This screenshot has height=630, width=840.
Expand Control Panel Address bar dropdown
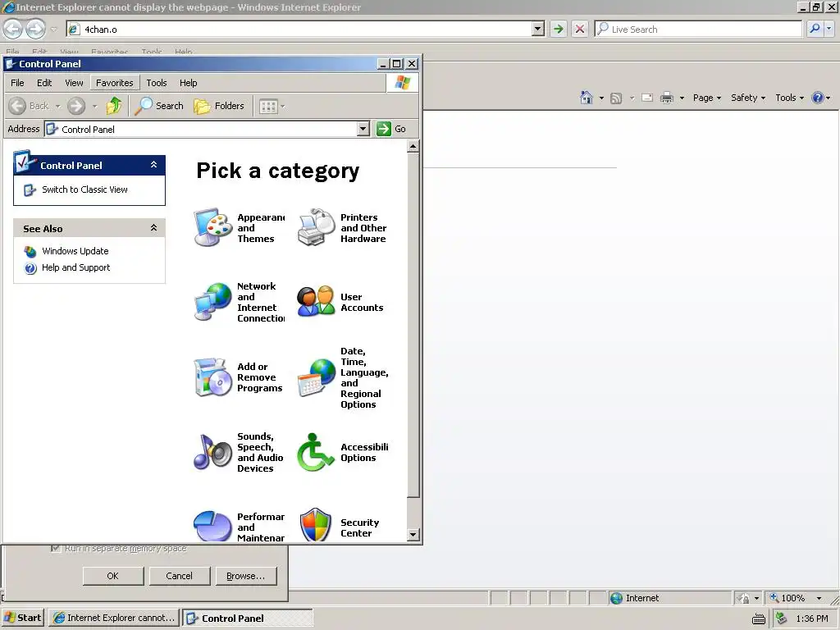[363, 129]
